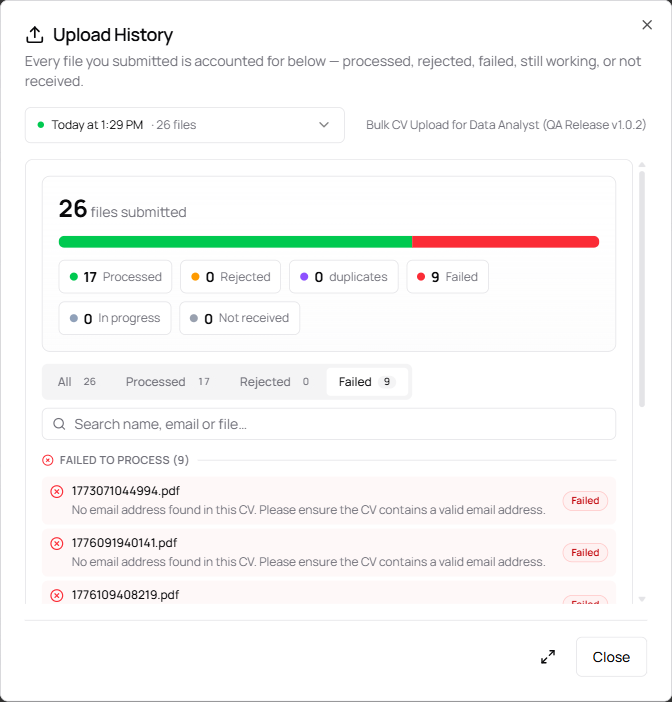Click the error icon next to 1776091940141.pdf
Screen dimensions: 672x702
(x=56, y=544)
